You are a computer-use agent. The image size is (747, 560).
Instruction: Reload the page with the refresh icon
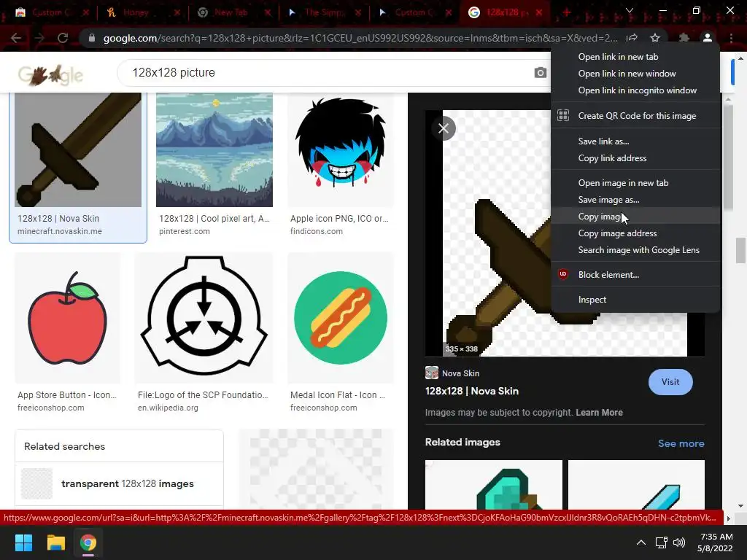coord(63,38)
